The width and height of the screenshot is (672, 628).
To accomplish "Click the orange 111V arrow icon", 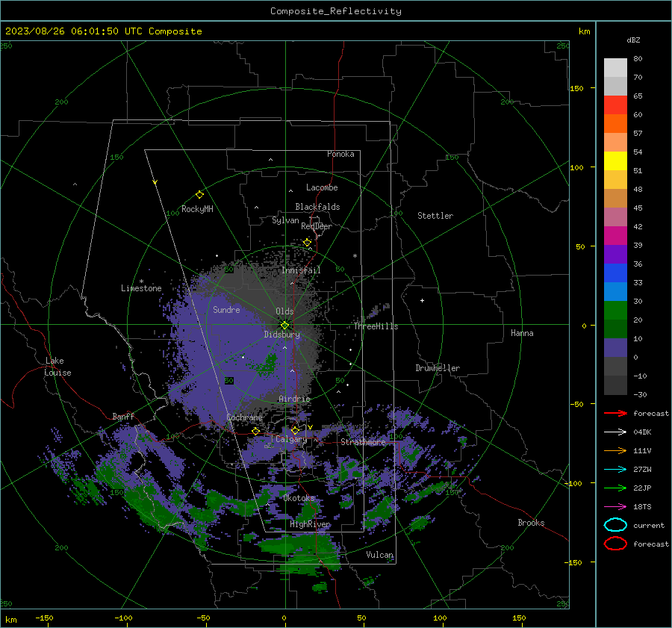I will click(615, 450).
